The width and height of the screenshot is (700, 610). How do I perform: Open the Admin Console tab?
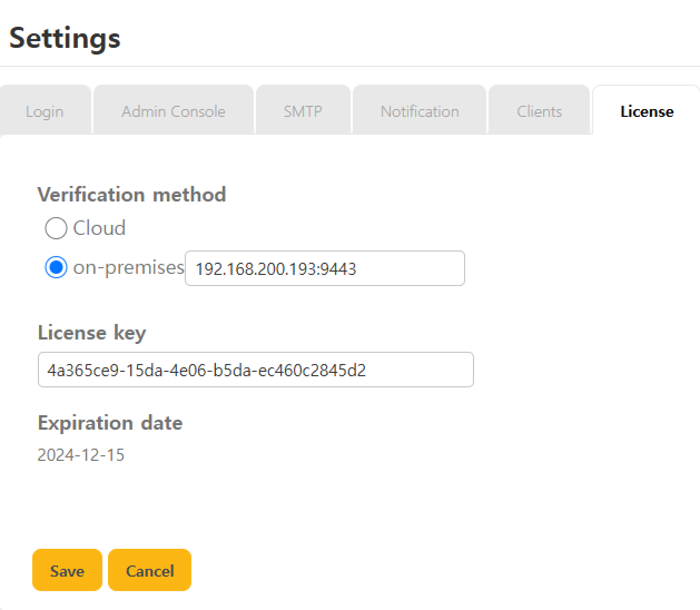pyautogui.click(x=173, y=111)
